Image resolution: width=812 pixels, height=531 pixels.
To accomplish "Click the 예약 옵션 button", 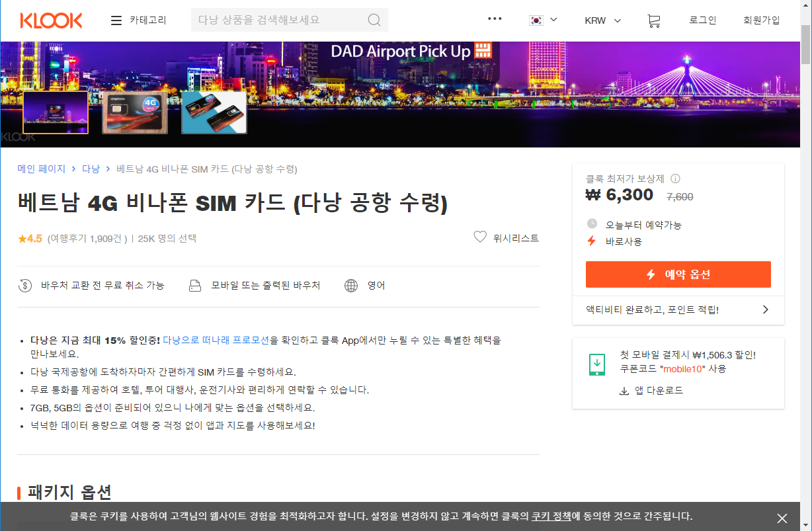I will click(x=678, y=274).
